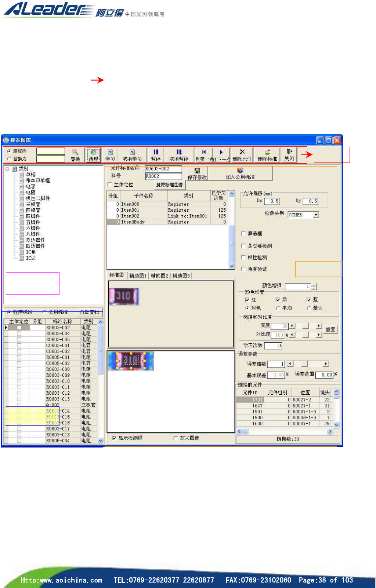Switch to the 辅助图3 tab
The width and height of the screenshot is (376, 588).
[x=181, y=275]
